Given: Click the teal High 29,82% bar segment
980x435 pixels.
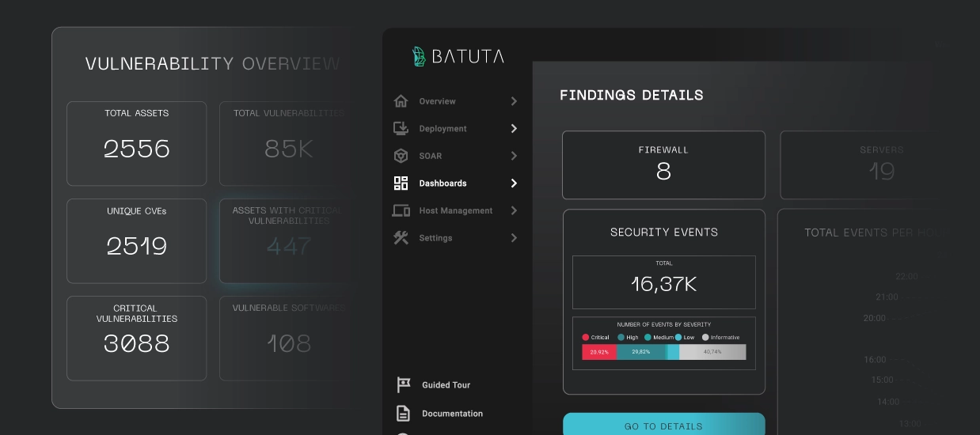Looking at the screenshot, I should (641, 352).
